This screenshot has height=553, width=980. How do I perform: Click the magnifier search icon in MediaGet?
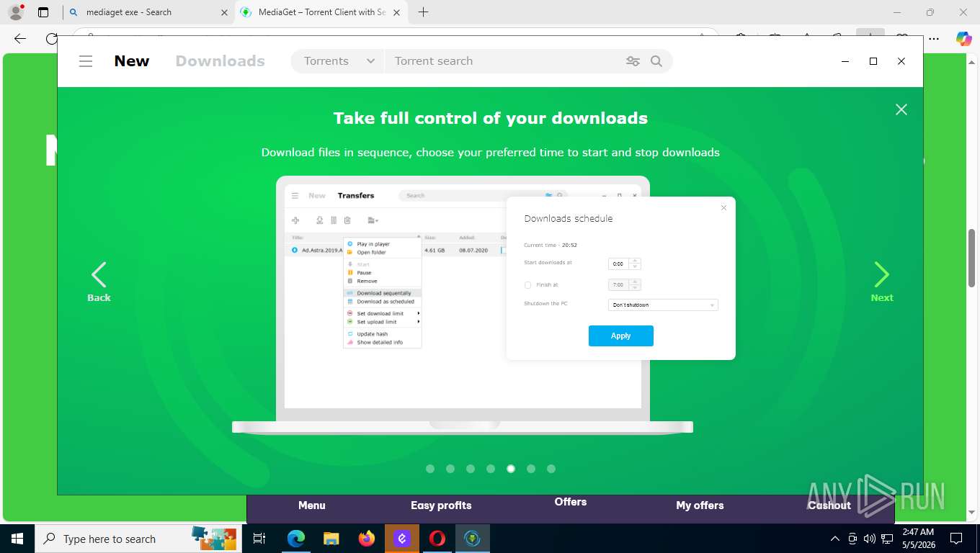tap(656, 61)
